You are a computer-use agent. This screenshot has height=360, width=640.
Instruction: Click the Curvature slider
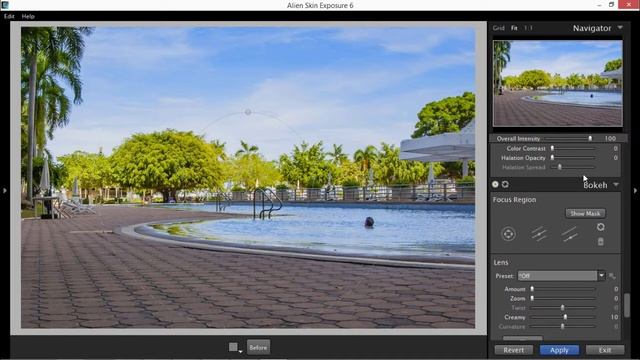[x=563, y=327]
